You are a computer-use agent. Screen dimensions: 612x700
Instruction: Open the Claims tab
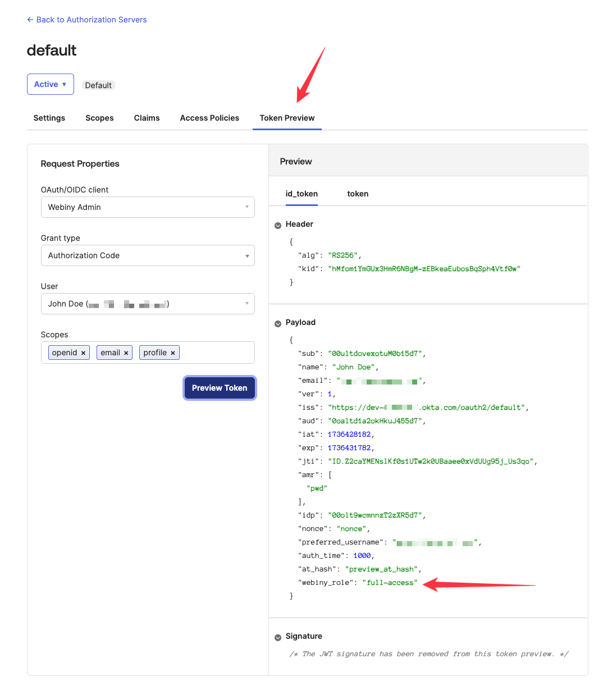tap(147, 118)
